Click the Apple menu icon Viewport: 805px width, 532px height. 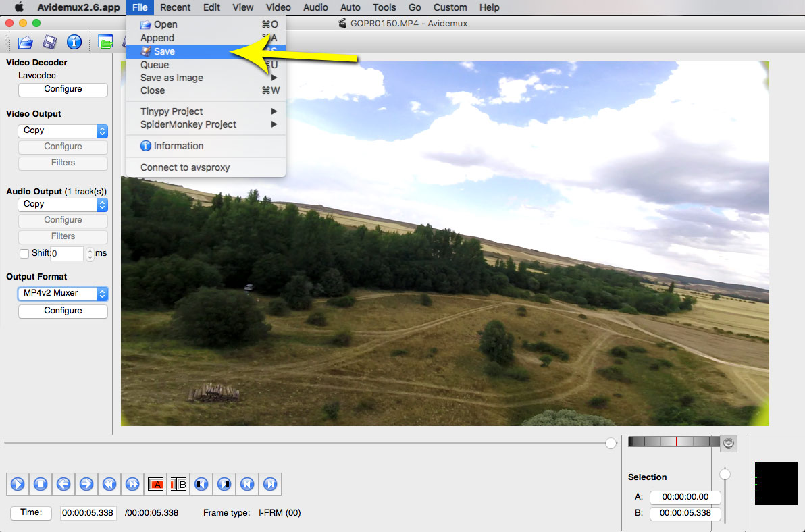20,7
